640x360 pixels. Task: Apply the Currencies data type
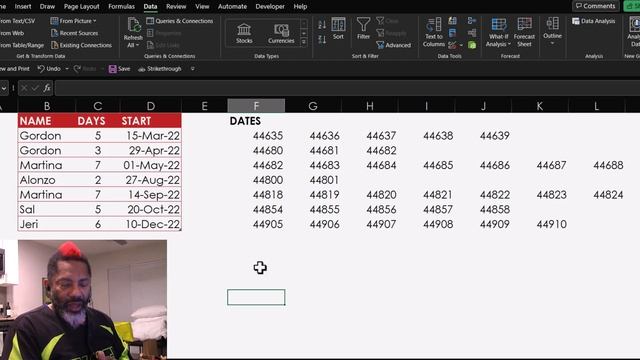tap(281, 33)
